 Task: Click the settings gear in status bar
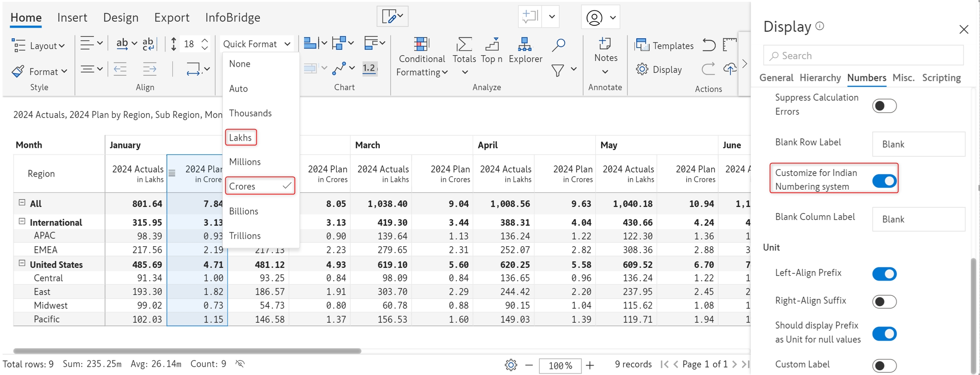511,365
